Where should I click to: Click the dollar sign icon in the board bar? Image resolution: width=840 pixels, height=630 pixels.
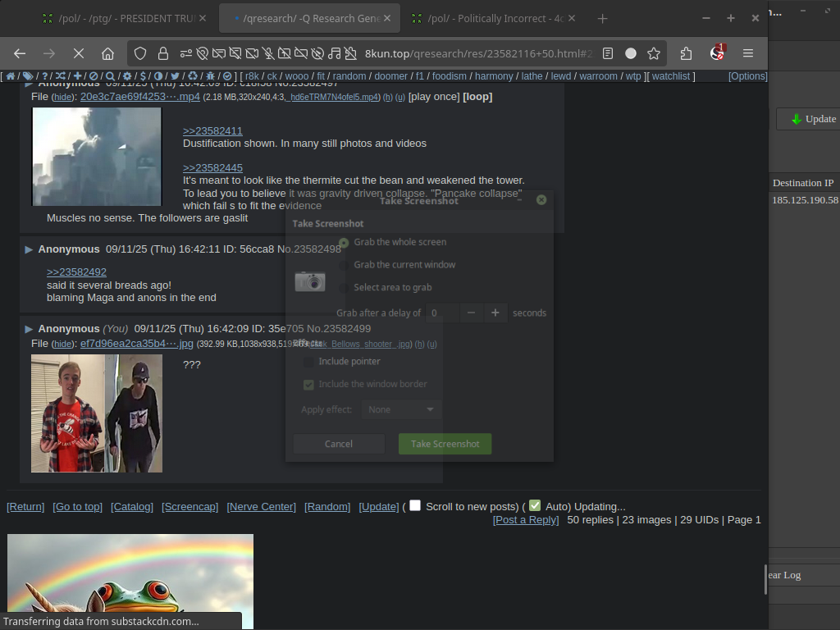143,76
